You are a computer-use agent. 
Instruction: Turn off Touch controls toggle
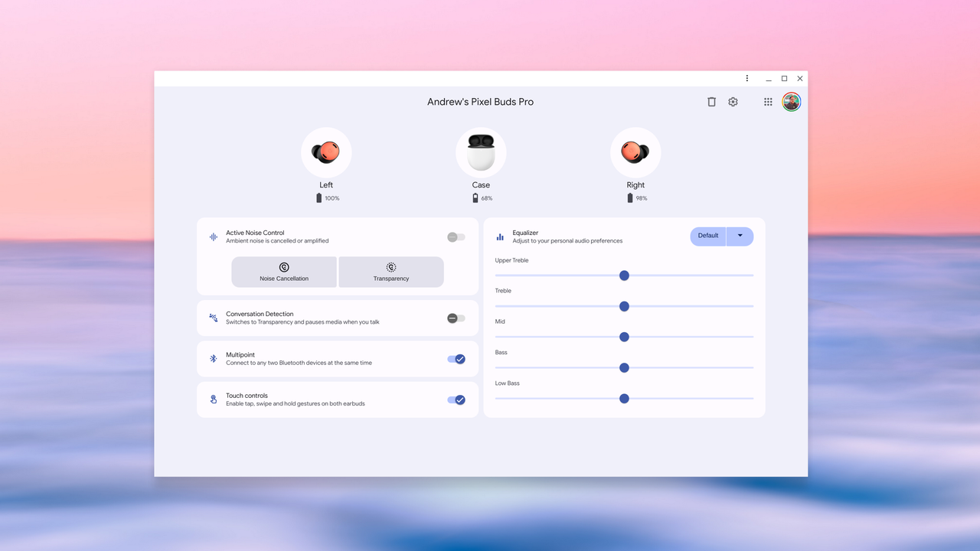456,399
